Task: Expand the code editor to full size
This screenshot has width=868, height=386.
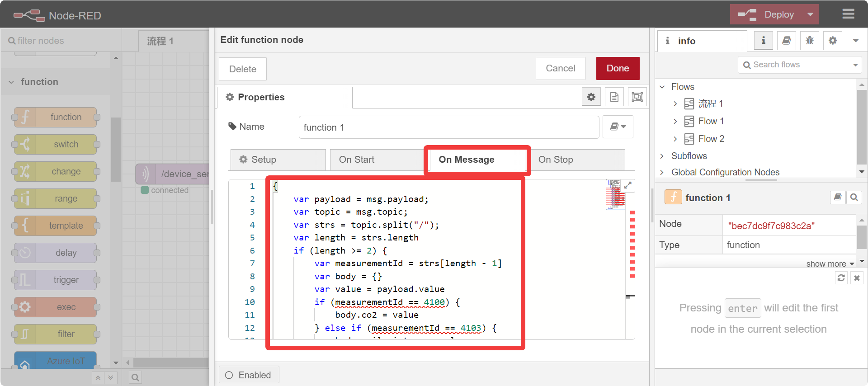Action: point(628,185)
